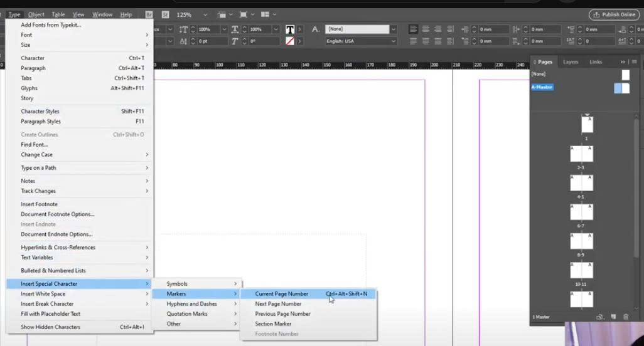
Task: Click the Create New Page icon
Action: click(x=613, y=317)
